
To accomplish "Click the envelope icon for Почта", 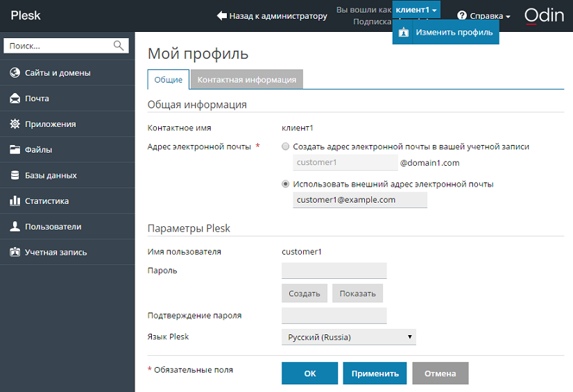I will (15, 99).
